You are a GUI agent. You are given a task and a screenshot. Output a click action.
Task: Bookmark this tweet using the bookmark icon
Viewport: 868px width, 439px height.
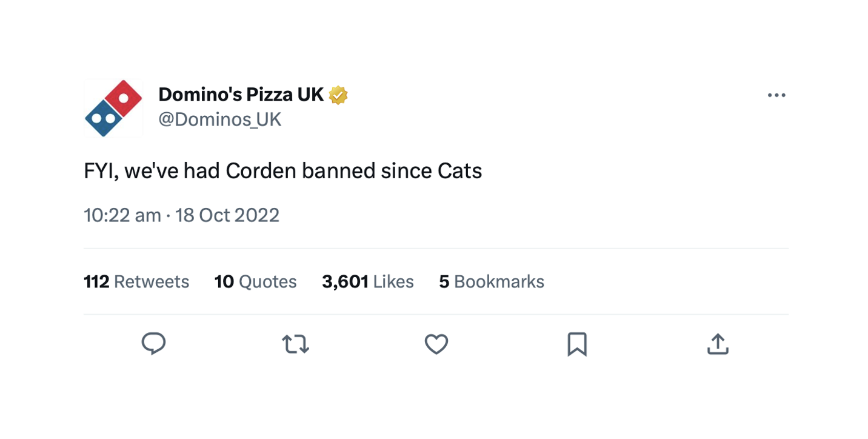pyautogui.click(x=576, y=344)
